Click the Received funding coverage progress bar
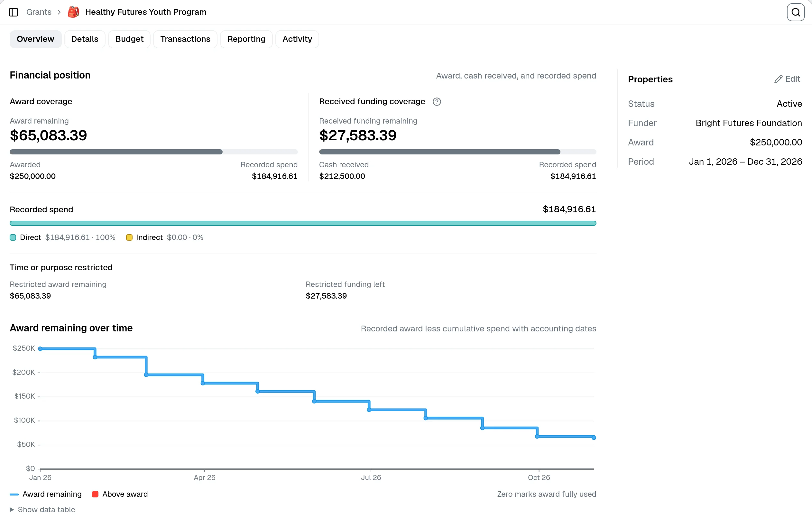Screen dimensions: 812x518 (457, 152)
